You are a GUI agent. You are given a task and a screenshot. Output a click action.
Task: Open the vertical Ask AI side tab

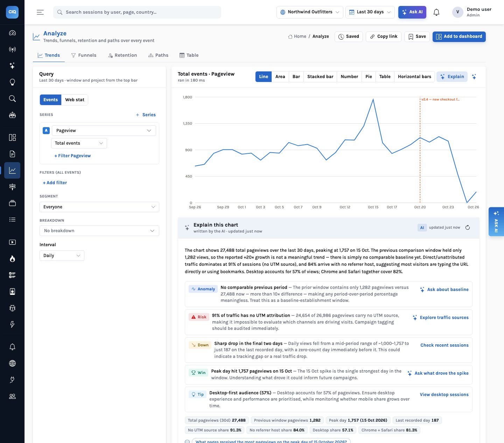coord(496,222)
